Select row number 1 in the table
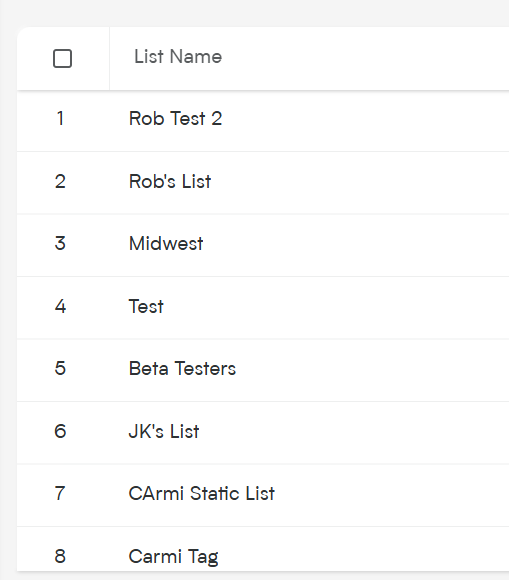This screenshot has height=580, width=509. click(x=60, y=119)
